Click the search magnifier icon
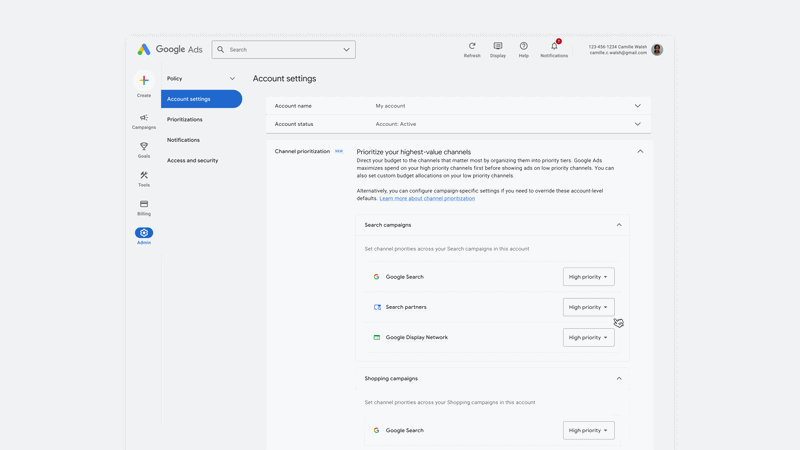The width and height of the screenshot is (800, 450). 220,49
